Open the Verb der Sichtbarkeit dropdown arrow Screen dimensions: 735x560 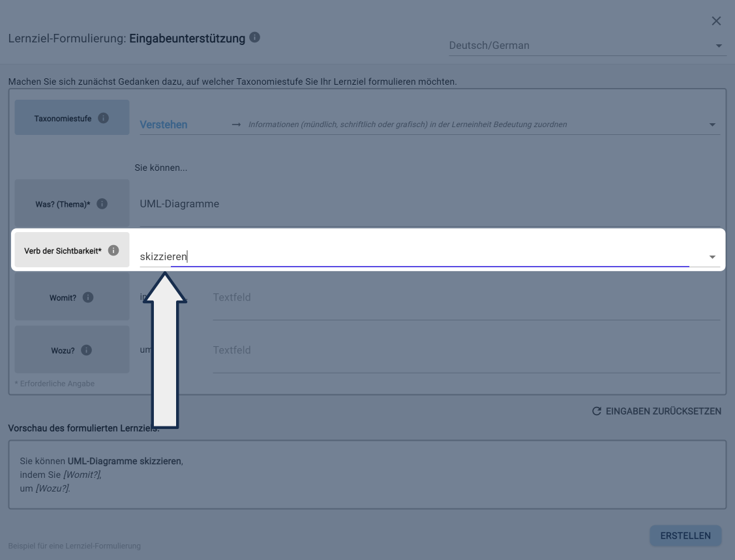712,258
